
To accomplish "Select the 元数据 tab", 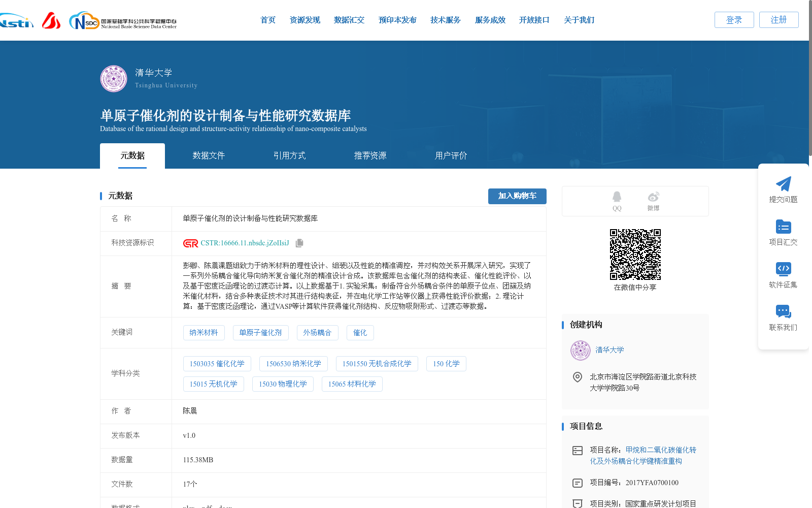I will (x=132, y=156).
